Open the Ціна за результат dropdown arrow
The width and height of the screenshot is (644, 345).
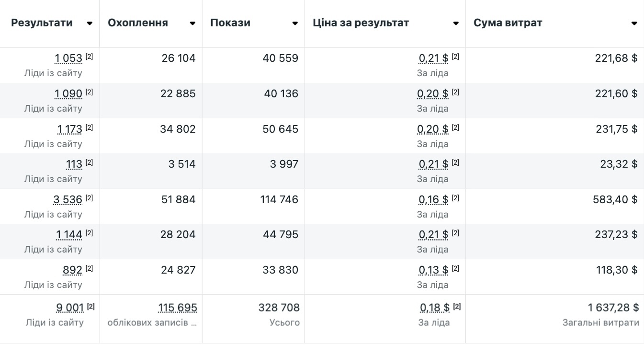pos(456,23)
